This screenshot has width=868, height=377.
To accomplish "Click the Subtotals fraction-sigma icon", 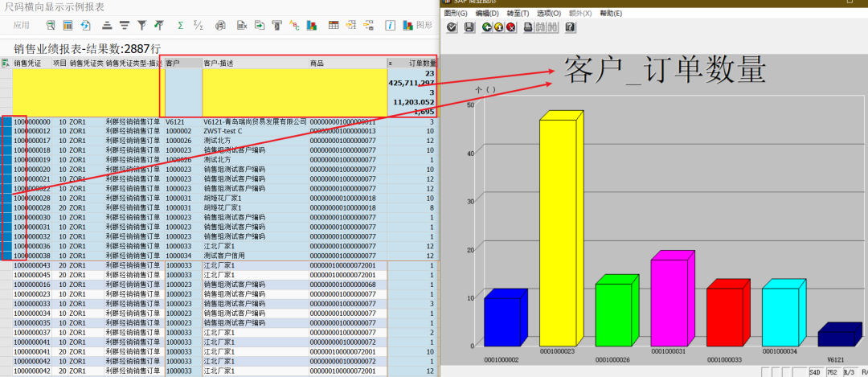I will pos(199,25).
